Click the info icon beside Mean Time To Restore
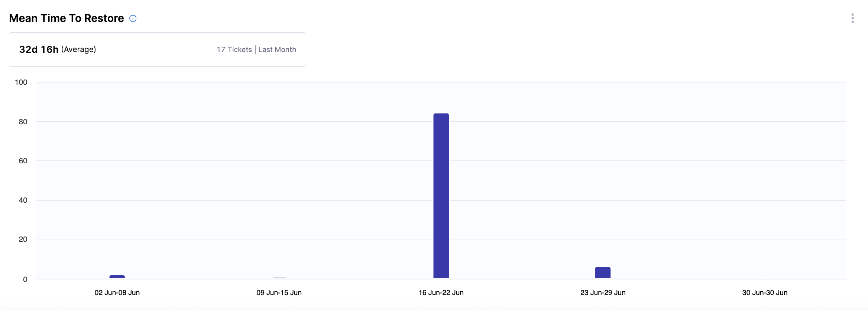 coord(133,19)
